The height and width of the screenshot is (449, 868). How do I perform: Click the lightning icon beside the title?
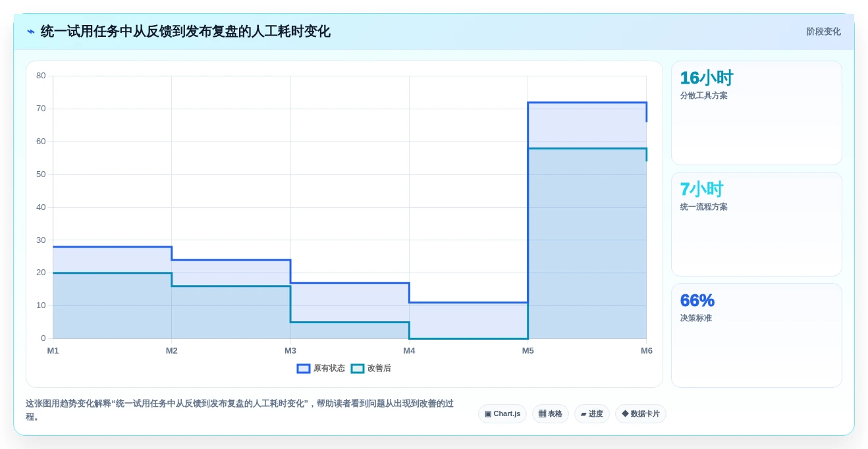pos(31,32)
